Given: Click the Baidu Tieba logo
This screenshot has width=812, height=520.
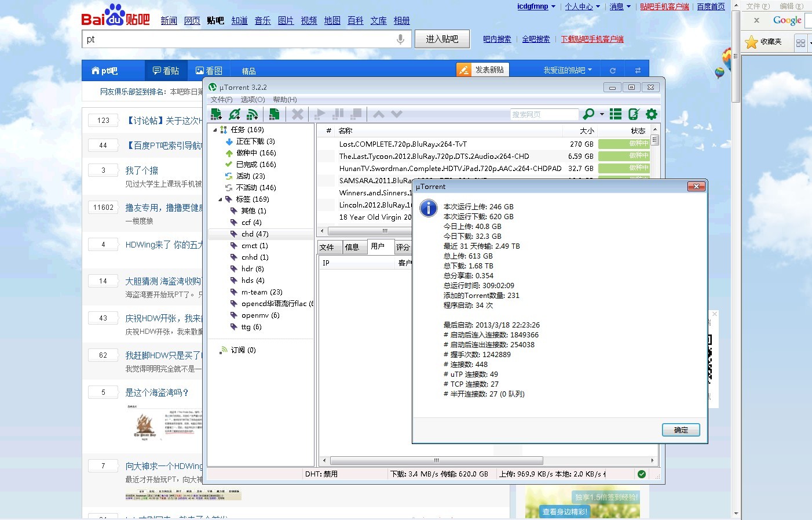Looking at the screenshot, I should (116, 15).
